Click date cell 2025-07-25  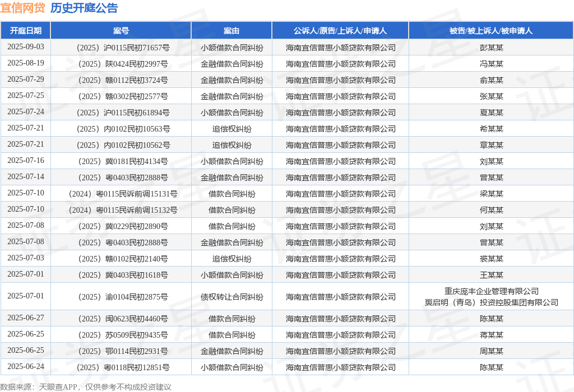[x=26, y=95]
